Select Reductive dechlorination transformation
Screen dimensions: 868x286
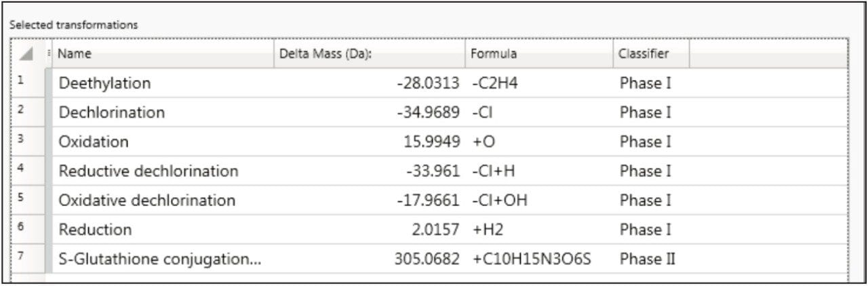(x=148, y=171)
